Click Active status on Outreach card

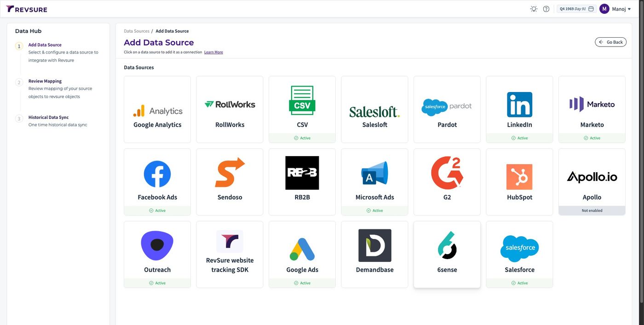tap(157, 283)
